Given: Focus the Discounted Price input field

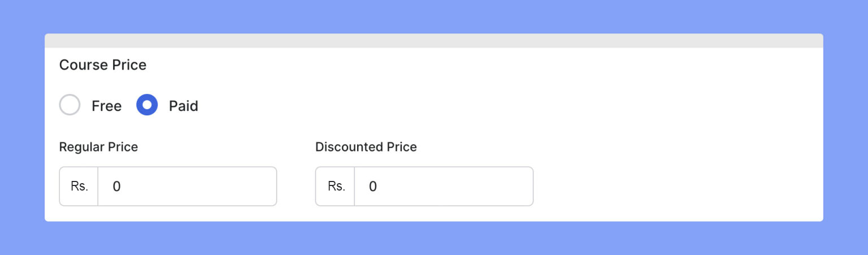Looking at the screenshot, I should 443,187.
